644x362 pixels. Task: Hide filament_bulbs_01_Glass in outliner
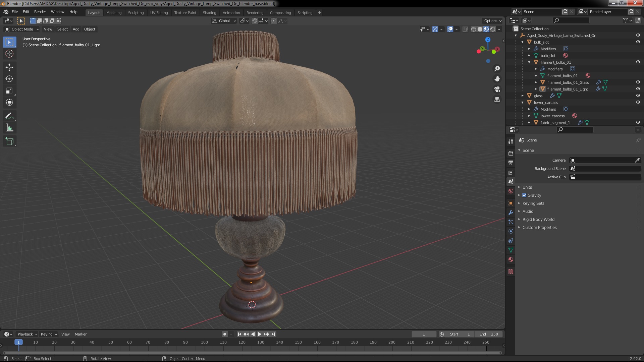point(638,82)
